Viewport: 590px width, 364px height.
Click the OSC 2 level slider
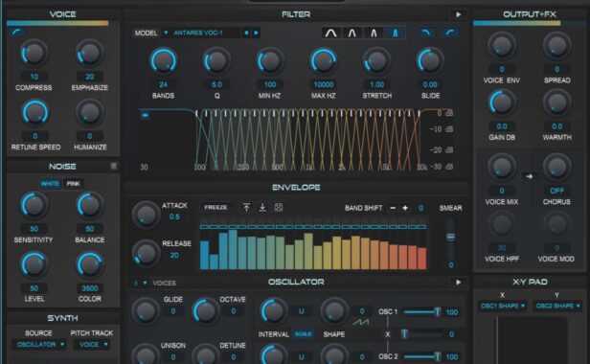[x=422, y=356]
